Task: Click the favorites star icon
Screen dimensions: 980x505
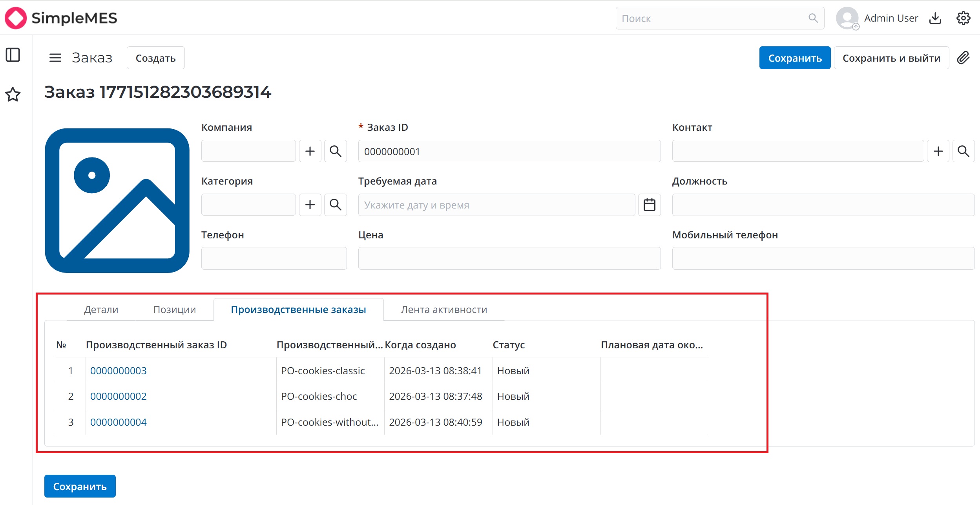Action: pos(13,94)
